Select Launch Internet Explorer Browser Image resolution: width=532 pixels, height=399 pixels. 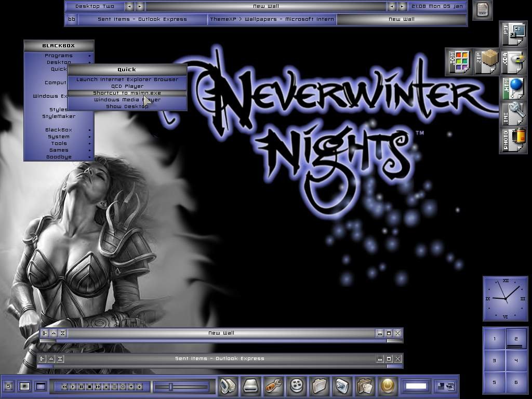[127, 79]
